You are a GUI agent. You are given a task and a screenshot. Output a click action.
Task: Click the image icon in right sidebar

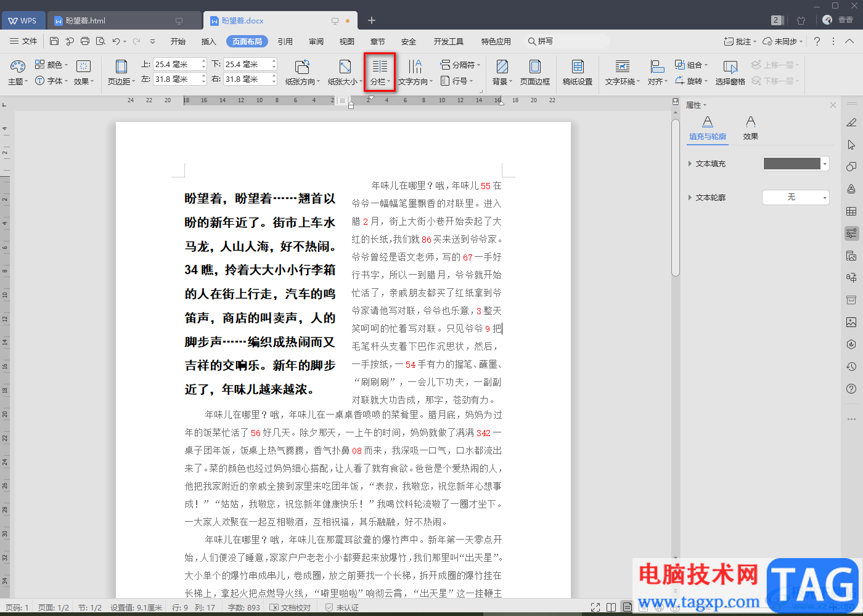851,322
